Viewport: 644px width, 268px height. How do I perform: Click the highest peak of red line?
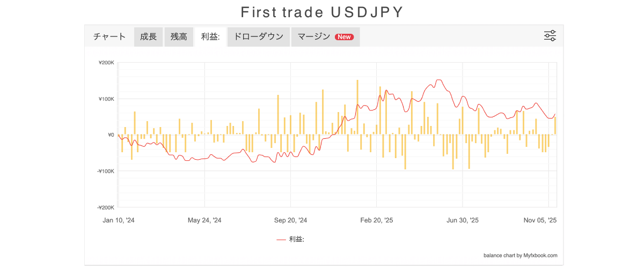pyautogui.click(x=439, y=80)
